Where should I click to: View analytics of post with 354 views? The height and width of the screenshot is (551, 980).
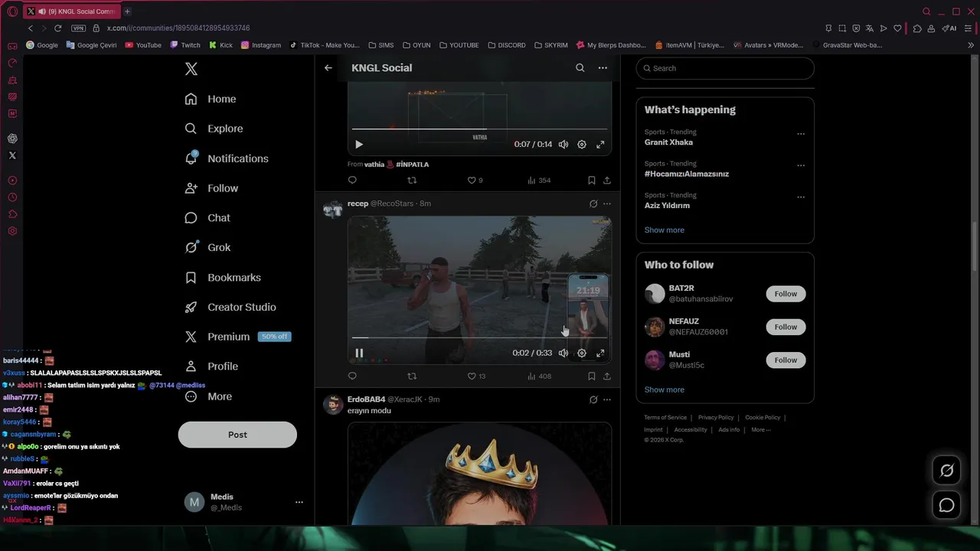pyautogui.click(x=539, y=181)
